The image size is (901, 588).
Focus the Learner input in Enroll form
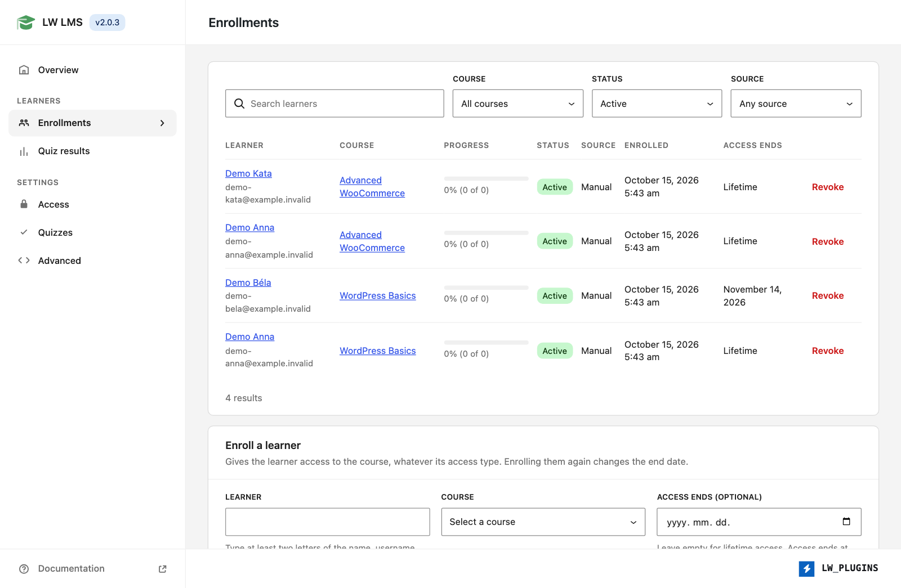[328, 522]
